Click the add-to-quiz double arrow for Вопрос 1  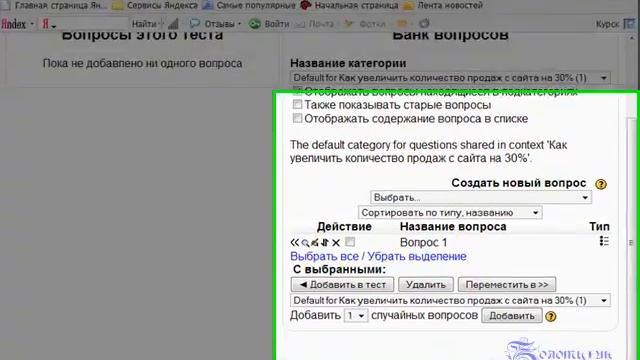[x=294, y=242]
